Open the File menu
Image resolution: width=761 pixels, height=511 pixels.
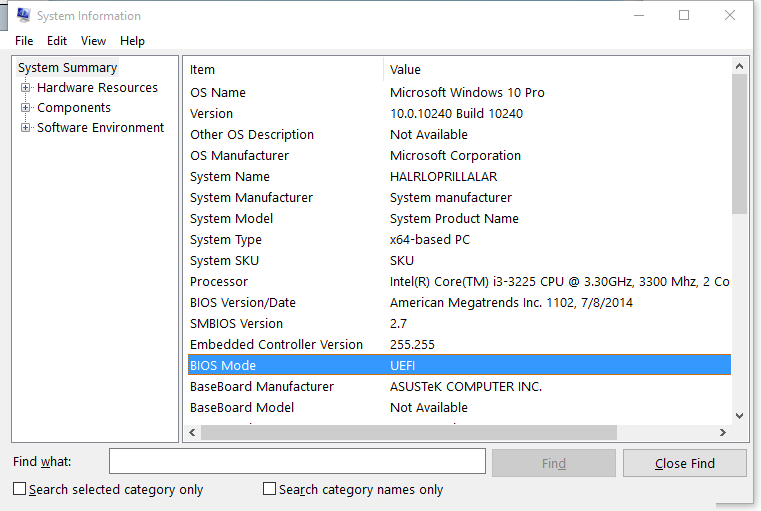[x=24, y=41]
